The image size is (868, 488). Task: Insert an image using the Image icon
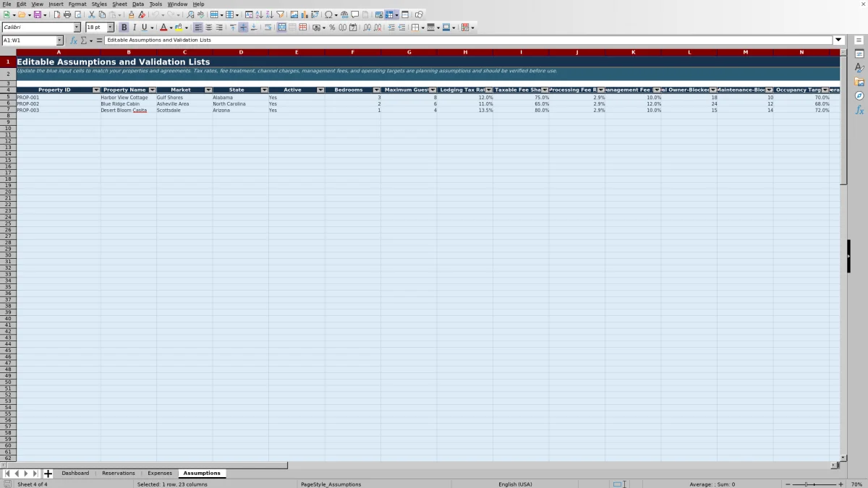[x=294, y=14]
